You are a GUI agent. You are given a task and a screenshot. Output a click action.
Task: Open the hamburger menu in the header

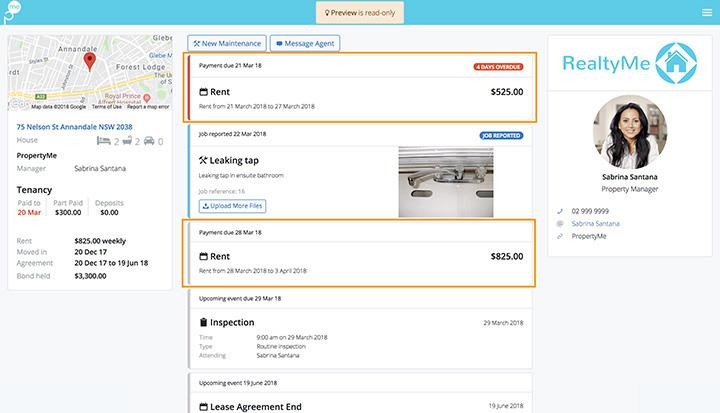point(706,12)
